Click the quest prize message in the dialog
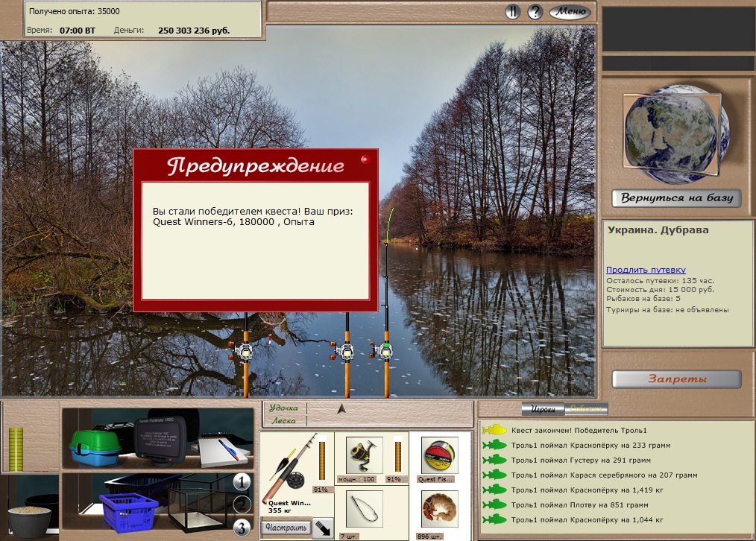 coord(253,216)
